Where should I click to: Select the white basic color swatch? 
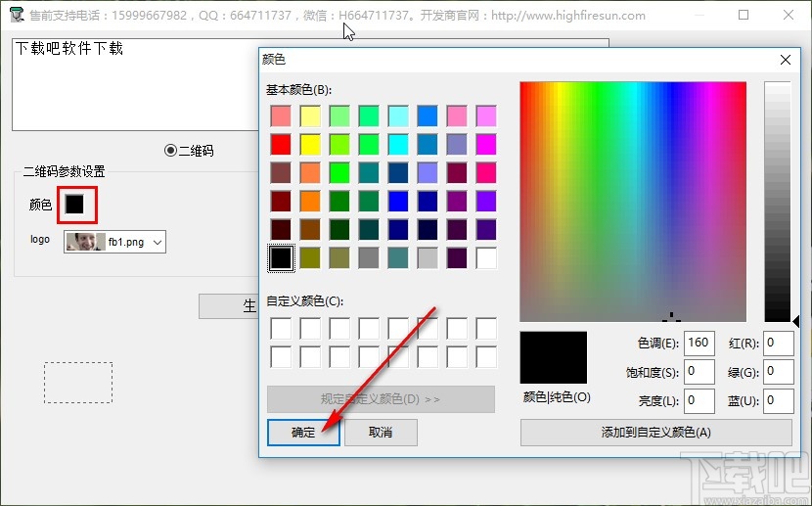point(486,258)
